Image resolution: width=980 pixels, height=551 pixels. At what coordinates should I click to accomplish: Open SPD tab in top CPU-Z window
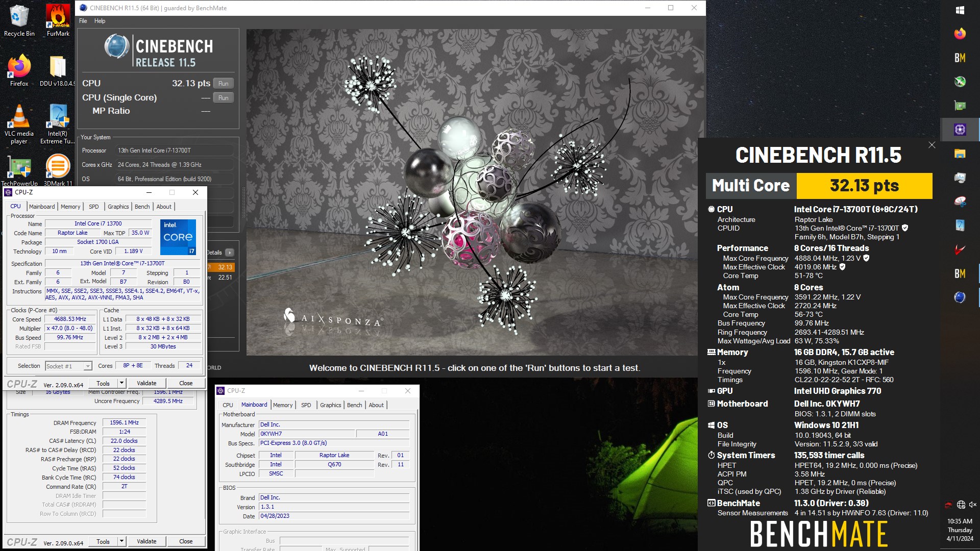(94, 207)
